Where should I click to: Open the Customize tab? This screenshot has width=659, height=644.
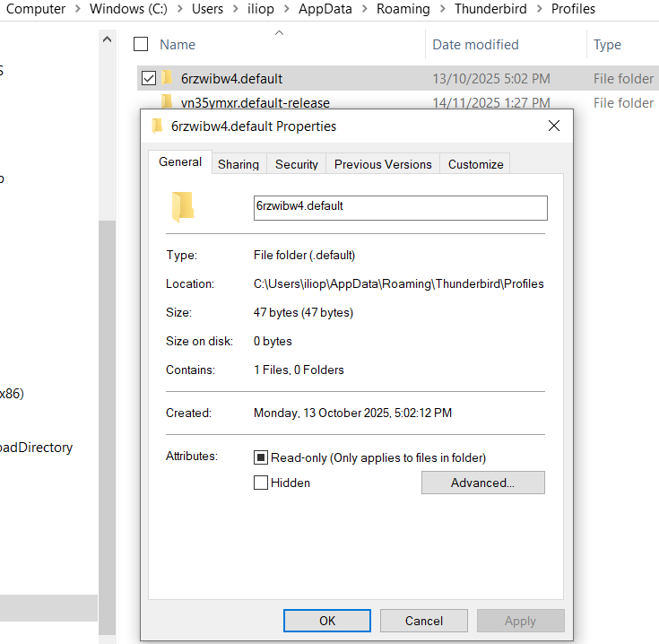(x=475, y=164)
